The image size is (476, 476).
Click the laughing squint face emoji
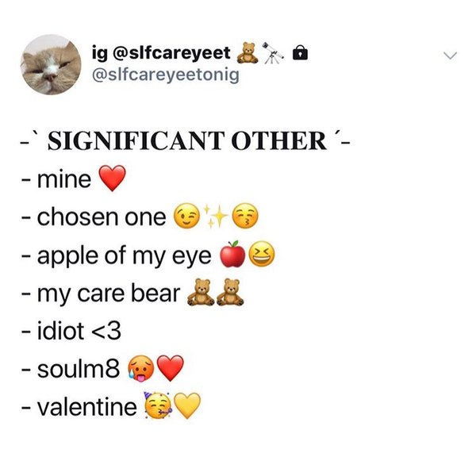pyautogui.click(x=262, y=255)
